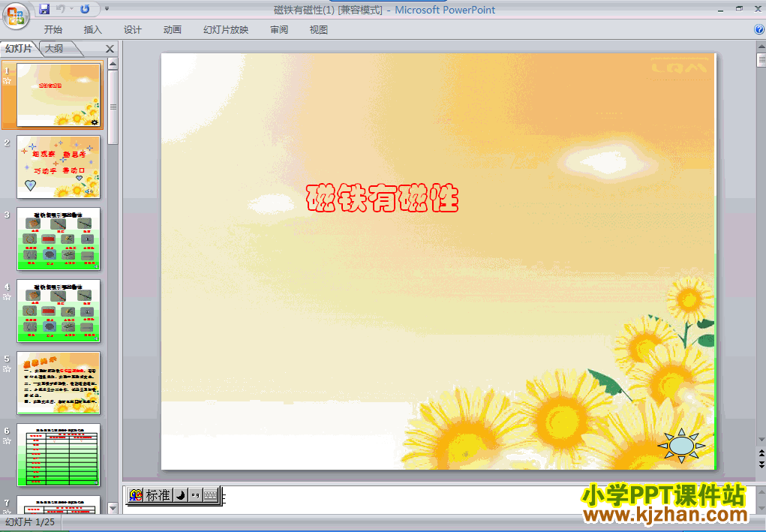Open the Office Button menu
766x532 pixels.
coord(16,16)
